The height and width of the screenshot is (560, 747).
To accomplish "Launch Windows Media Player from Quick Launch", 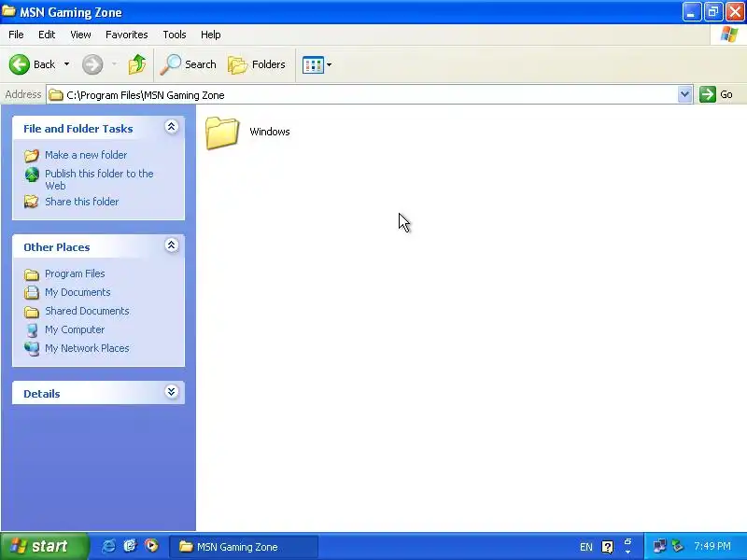I will click(151, 546).
